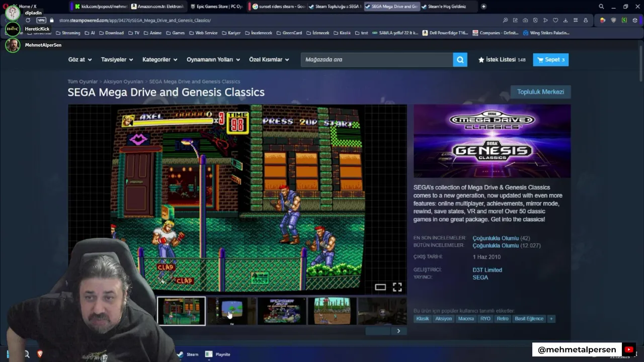The height and width of the screenshot is (362, 644).
Task: Click the Aksiyon Oyunları breadcrumb link
Action: tap(123, 81)
